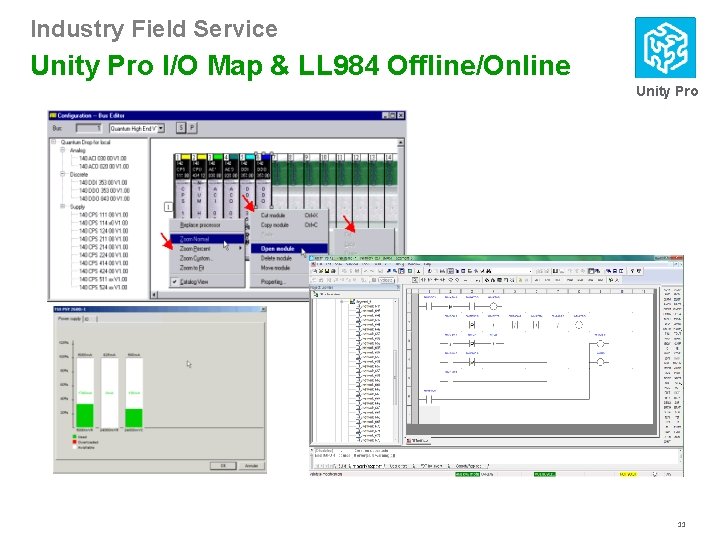Select 140 CPS 214 00 V1.00 supply entry

point(103,247)
